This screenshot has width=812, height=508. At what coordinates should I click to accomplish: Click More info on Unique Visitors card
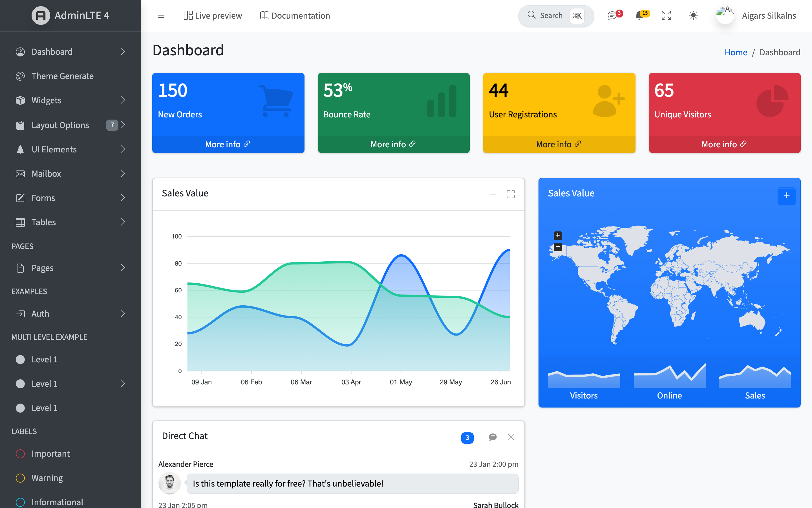point(724,144)
